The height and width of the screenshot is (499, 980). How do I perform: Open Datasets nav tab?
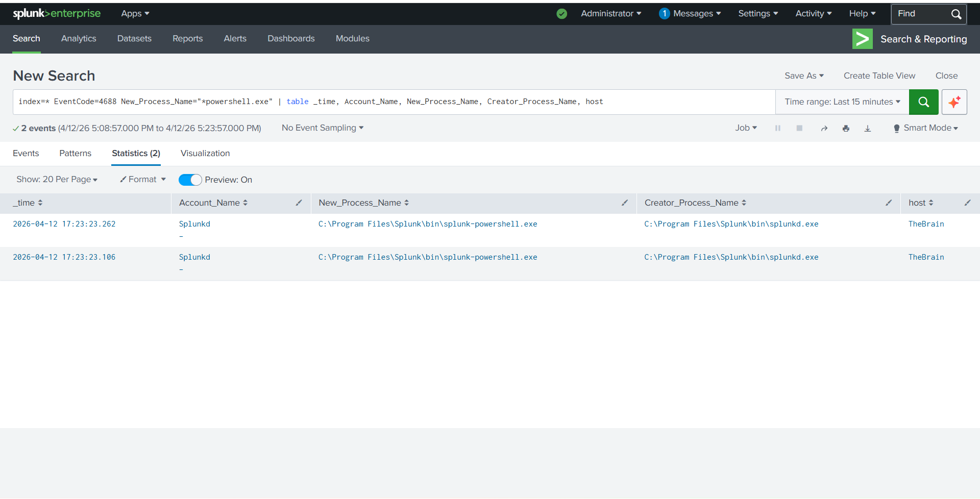[134, 39]
